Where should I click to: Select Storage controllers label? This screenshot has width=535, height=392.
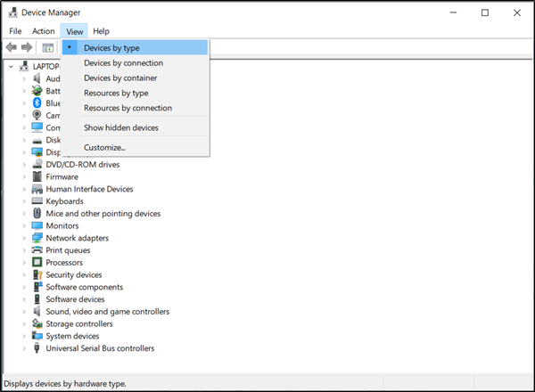(x=79, y=323)
